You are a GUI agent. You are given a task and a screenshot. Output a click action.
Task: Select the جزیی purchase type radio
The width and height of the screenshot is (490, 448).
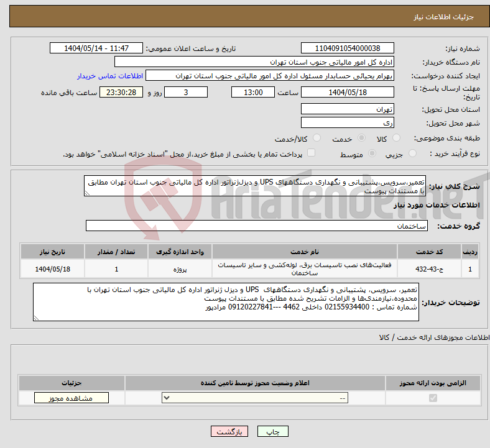[412, 153]
